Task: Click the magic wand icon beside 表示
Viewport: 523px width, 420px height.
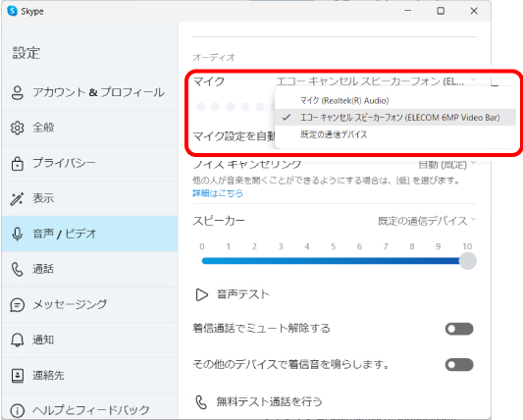Action: tap(17, 199)
